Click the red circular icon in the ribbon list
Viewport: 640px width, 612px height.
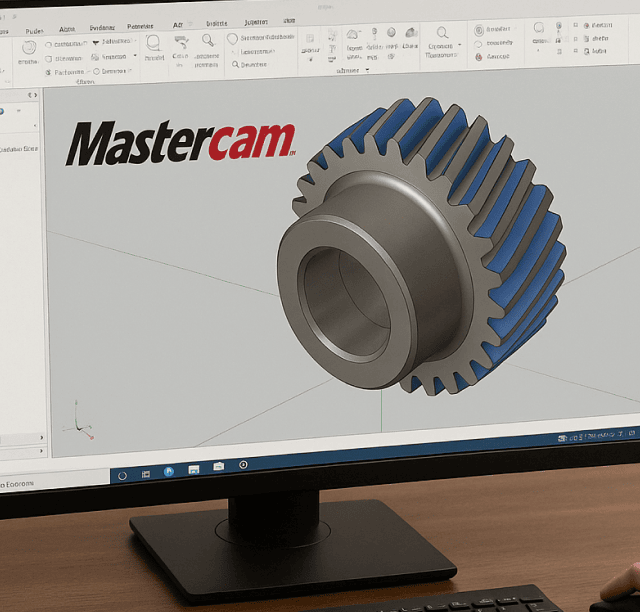[478, 58]
